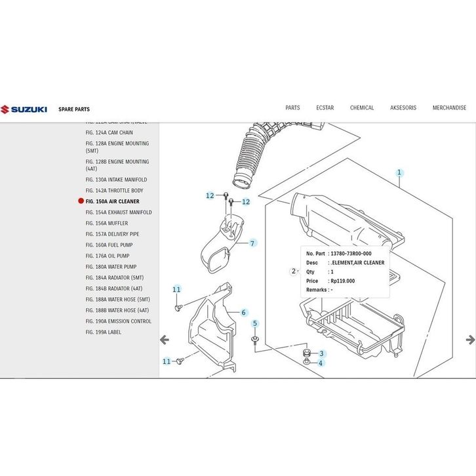
Task: Click part callout number 2
Action: click(293, 271)
